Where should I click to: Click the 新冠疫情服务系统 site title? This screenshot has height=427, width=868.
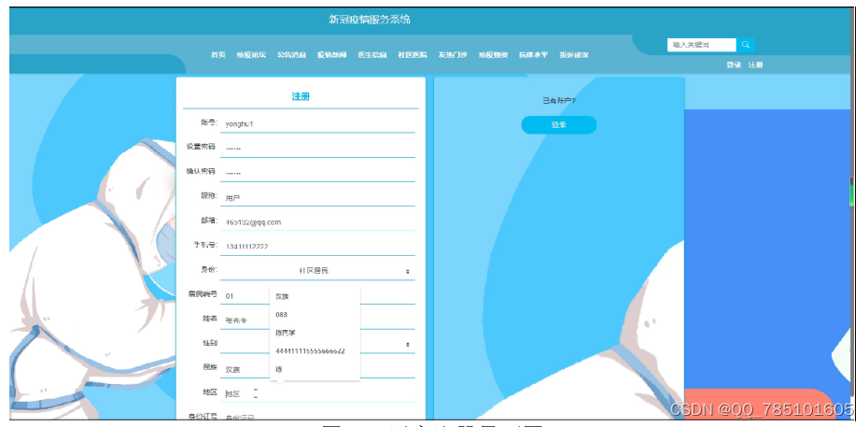[x=370, y=20]
